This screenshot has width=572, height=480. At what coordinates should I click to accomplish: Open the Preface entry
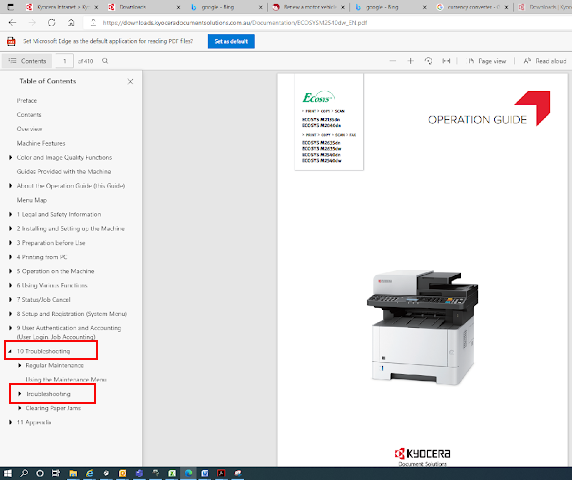pyautogui.click(x=27, y=101)
